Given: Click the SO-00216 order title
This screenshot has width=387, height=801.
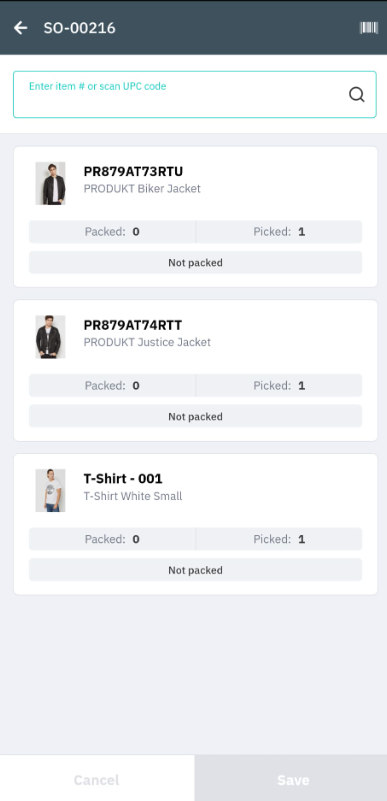Looking at the screenshot, I should coord(79,28).
